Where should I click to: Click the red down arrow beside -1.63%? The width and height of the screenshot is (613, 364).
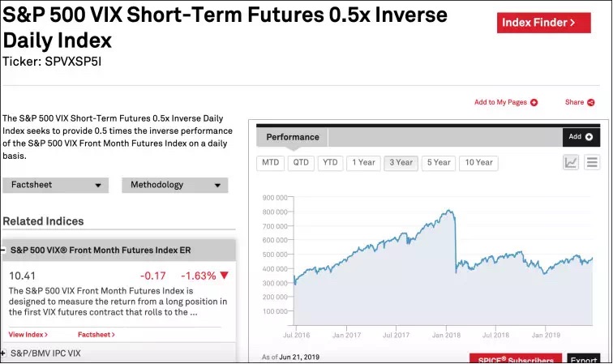(x=225, y=276)
